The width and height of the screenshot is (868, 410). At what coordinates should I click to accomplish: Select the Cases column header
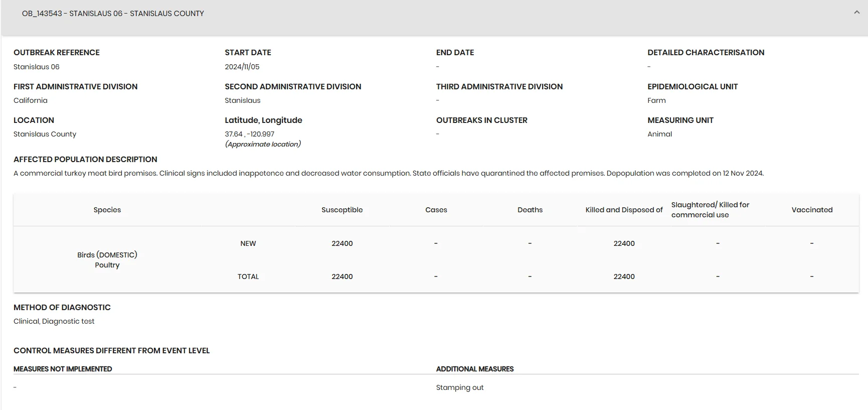tap(436, 210)
